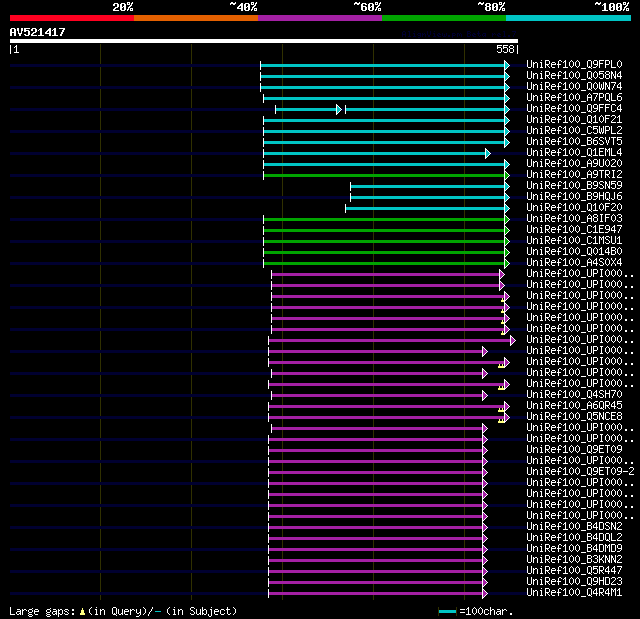
Task: Select the UniRef100_B4DSN2 label
Action: 574,527
